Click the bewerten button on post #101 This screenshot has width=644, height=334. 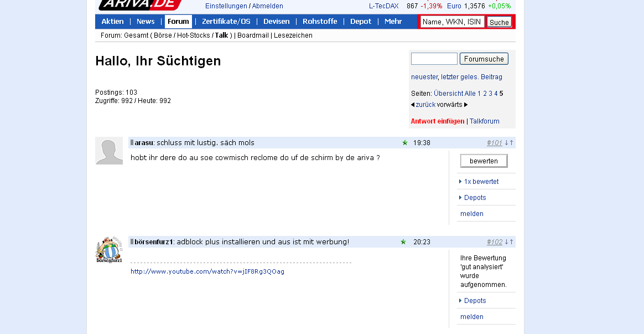(484, 161)
